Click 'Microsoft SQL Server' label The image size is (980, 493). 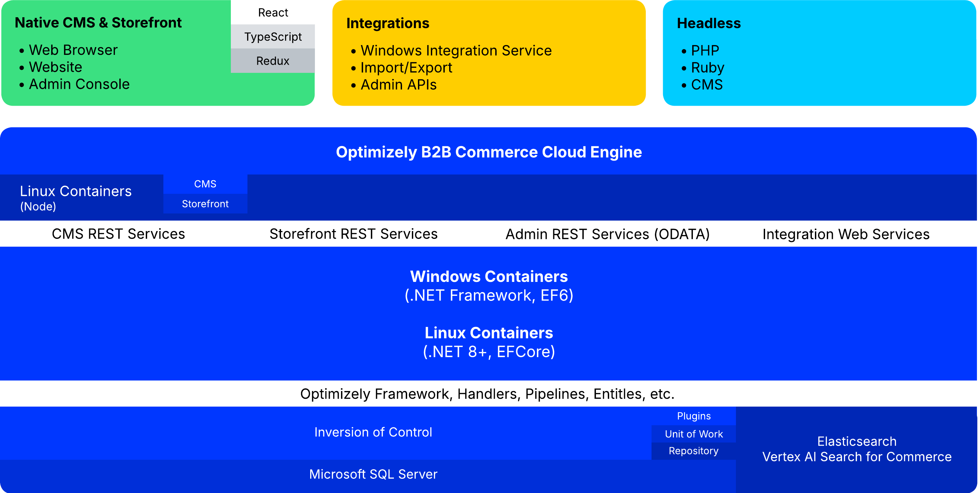(x=373, y=474)
